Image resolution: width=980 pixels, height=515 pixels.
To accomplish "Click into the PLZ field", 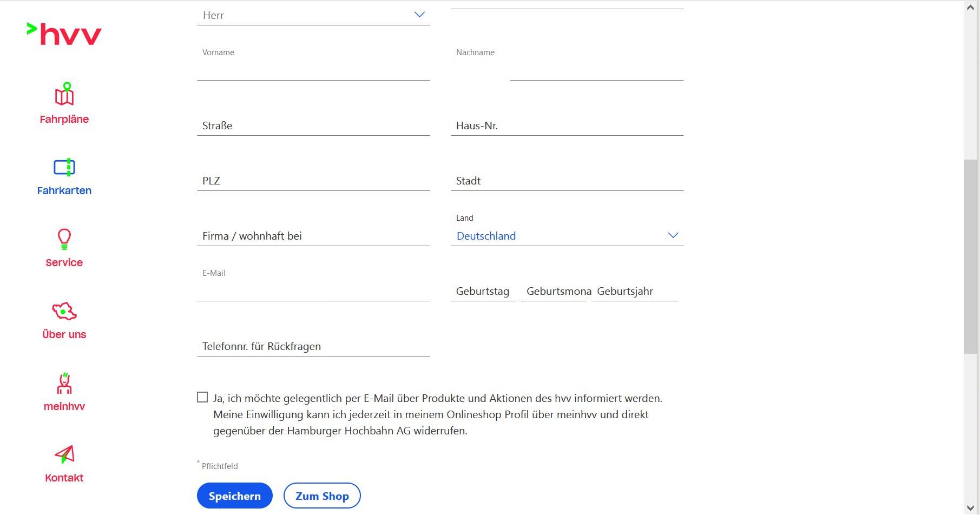I will tap(313, 181).
